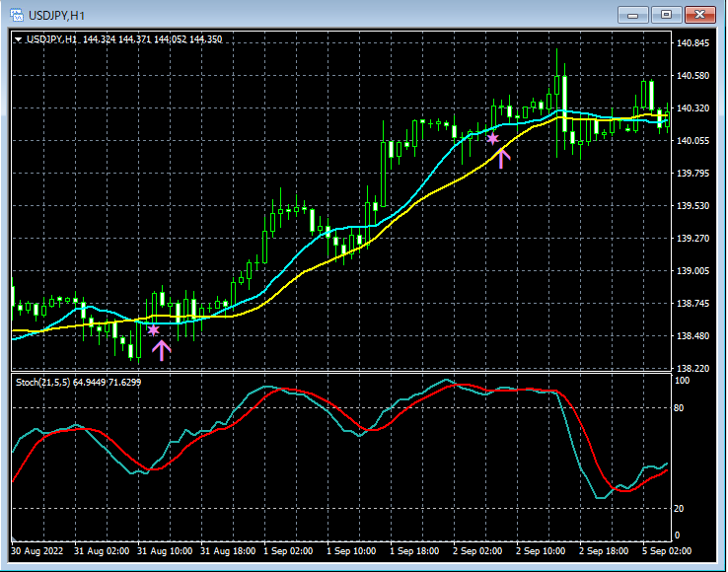Click the 31 Aug 02:00 time label
This screenshot has height=572, width=728.
(x=102, y=551)
